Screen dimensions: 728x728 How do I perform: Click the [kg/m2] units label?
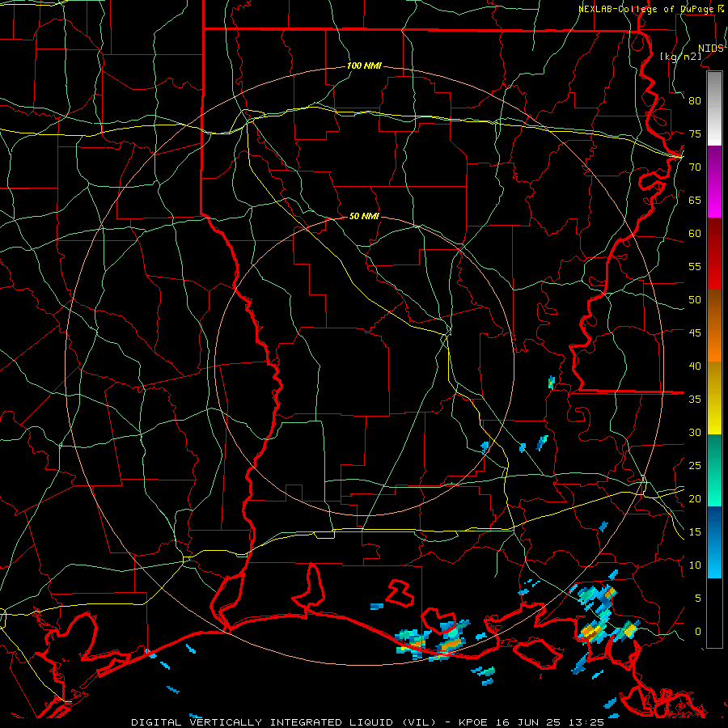click(680, 57)
